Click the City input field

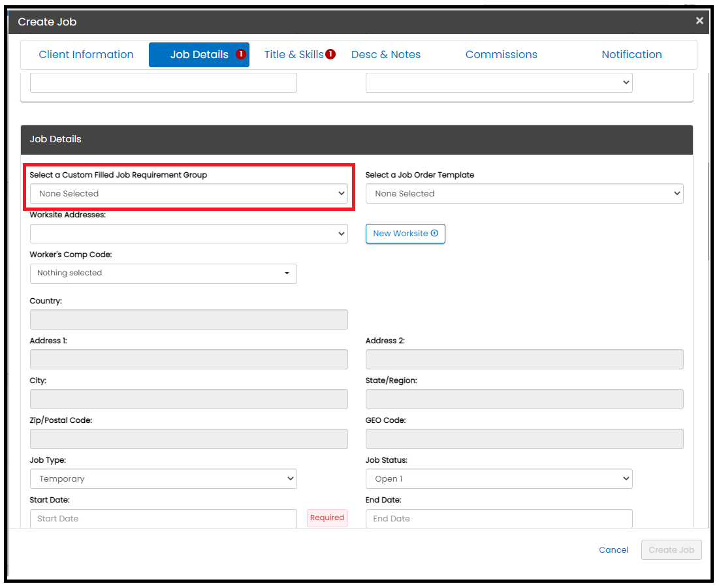pyautogui.click(x=189, y=399)
